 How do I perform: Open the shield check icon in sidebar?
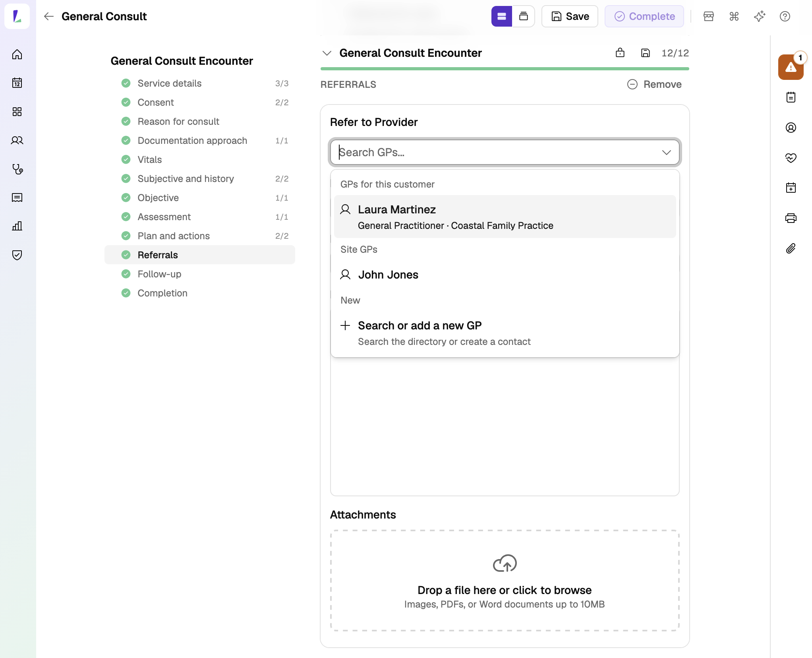17,255
